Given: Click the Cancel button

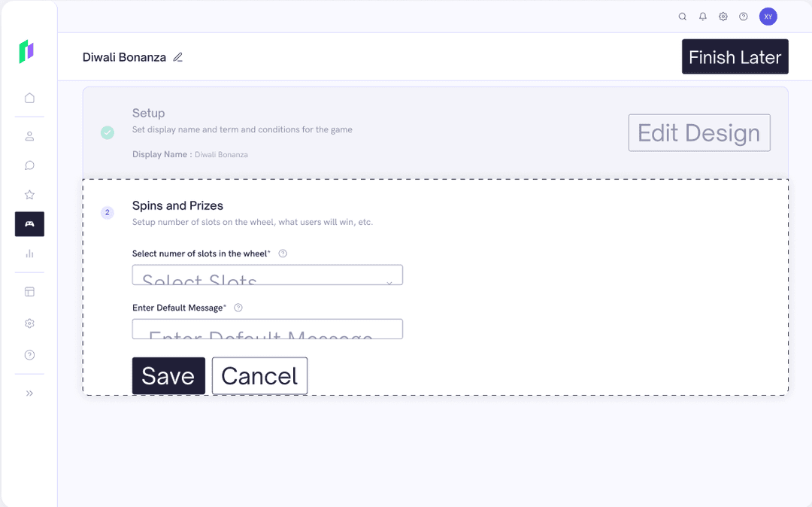Looking at the screenshot, I should (x=259, y=375).
